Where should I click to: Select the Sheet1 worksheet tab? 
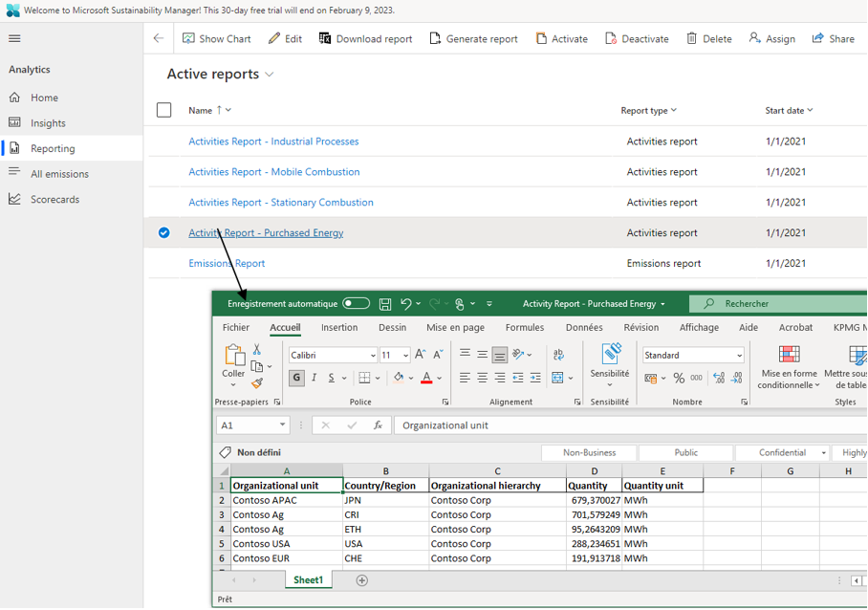tap(308, 580)
